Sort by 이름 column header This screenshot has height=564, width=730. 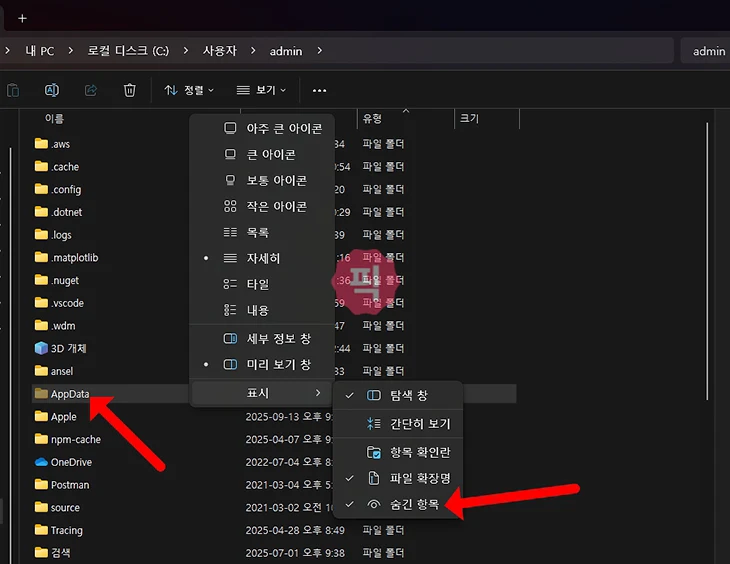pyautogui.click(x=54, y=119)
